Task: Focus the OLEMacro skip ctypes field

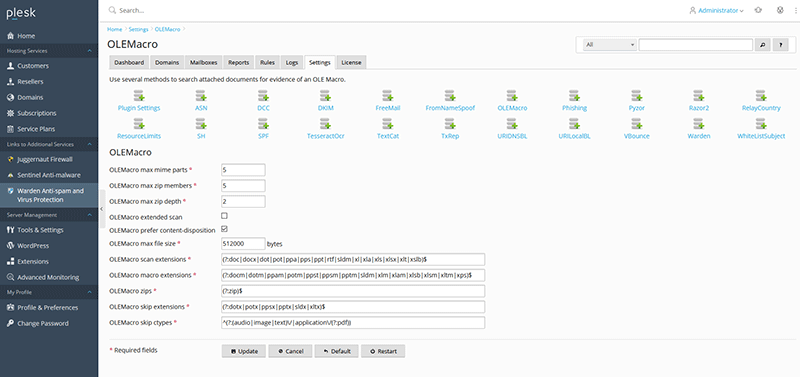Action: 353,322
